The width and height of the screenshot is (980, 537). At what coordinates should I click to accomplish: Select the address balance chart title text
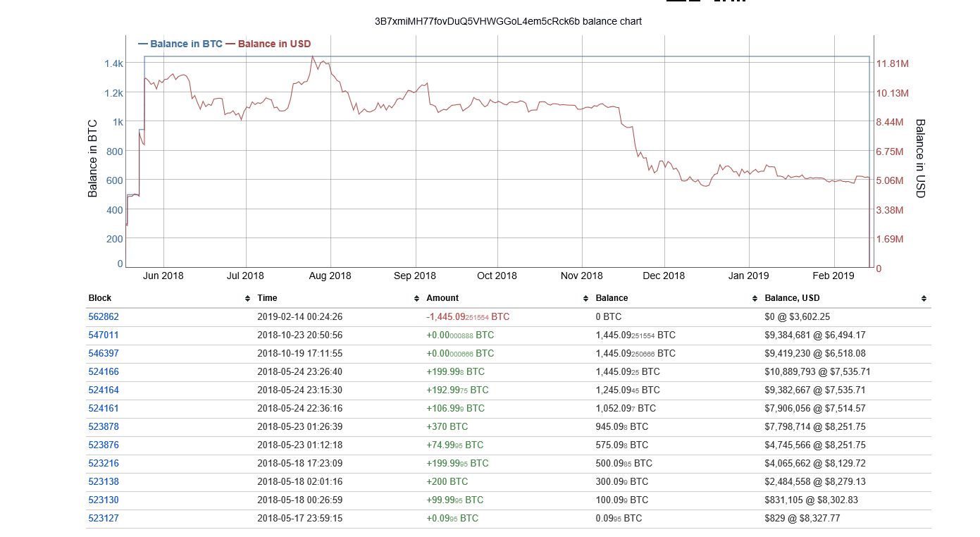pos(508,22)
